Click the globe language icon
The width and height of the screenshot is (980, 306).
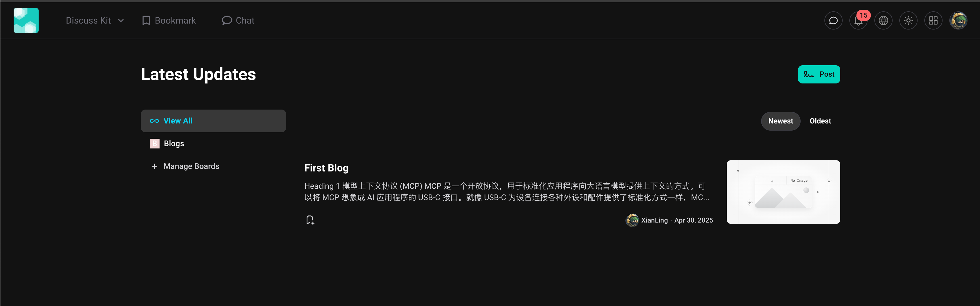point(883,20)
